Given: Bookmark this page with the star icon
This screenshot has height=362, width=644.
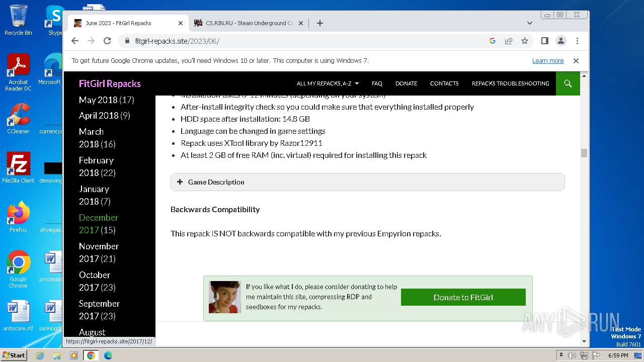Looking at the screenshot, I should [x=525, y=41].
